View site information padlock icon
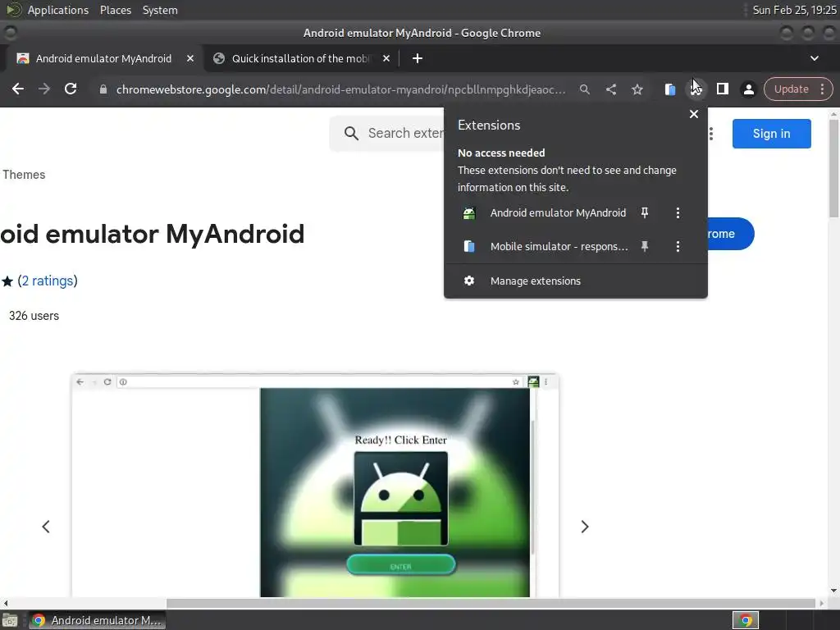 (103, 89)
